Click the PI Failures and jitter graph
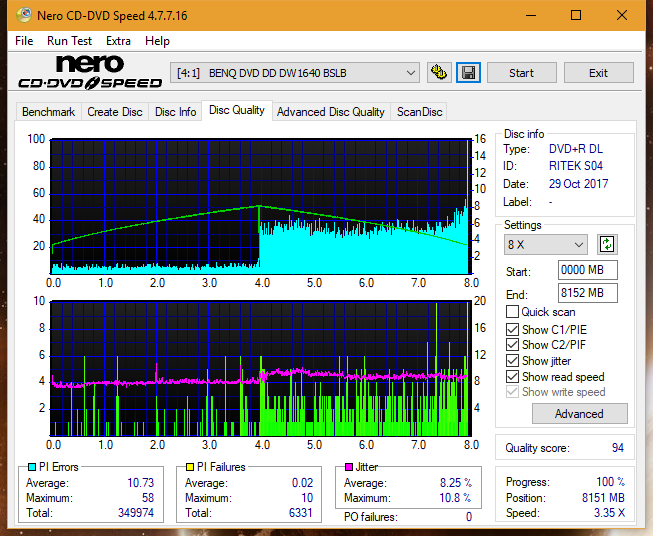Screen dimensions: 653x536 (261, 369)
